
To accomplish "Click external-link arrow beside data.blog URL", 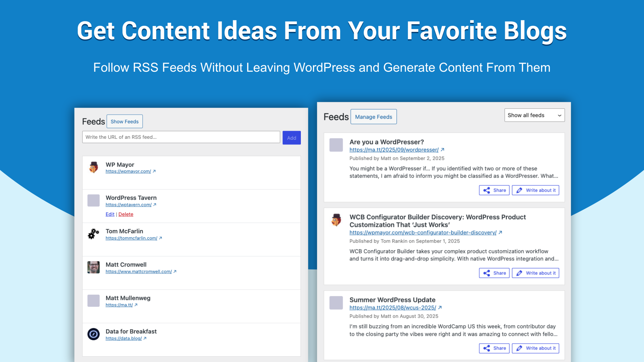I will [145, 339].
